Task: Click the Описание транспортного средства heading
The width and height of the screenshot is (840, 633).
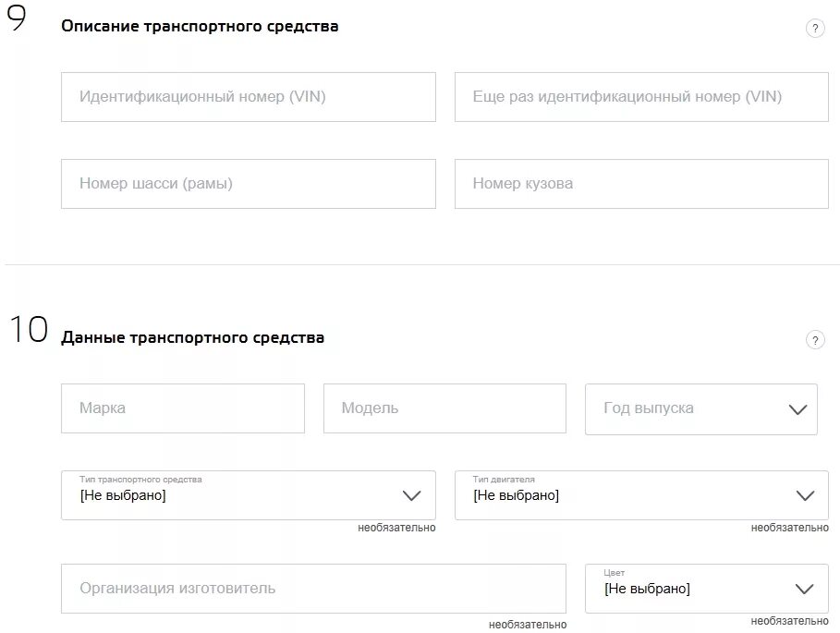Action: click(200, 27)
